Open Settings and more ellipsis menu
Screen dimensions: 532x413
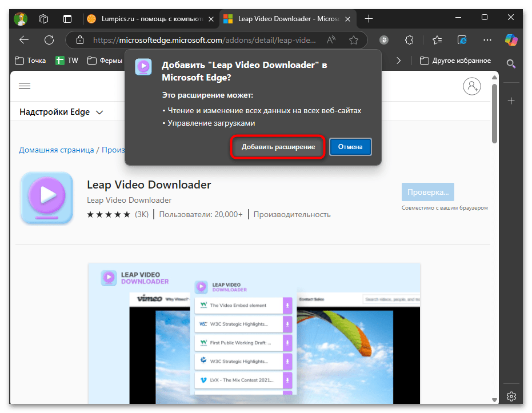[x=487, y=40]
